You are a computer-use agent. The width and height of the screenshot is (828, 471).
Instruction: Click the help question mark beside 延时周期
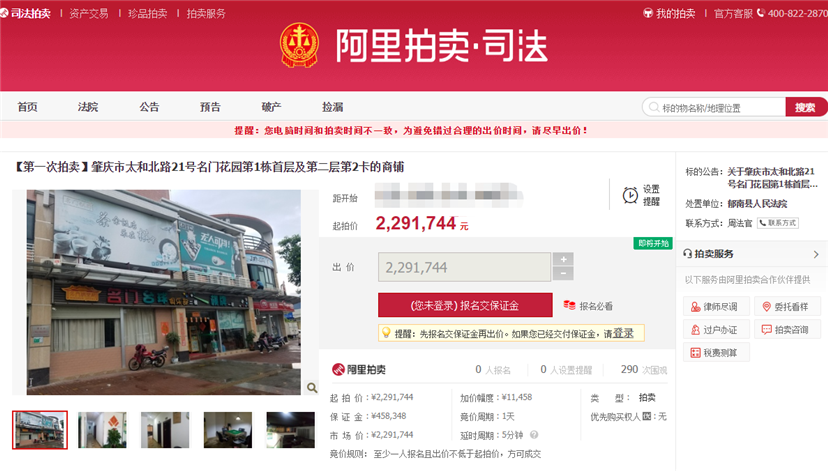click(x=534, y=435)
